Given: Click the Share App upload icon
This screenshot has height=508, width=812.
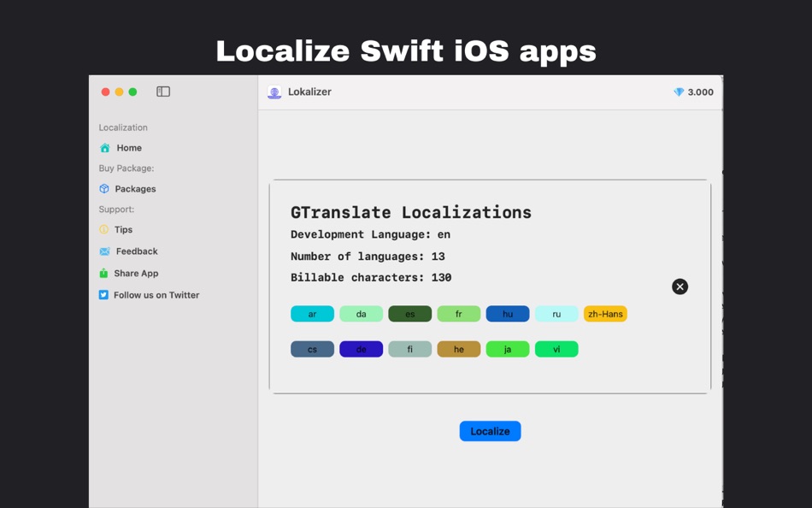Looking at the screenshot, I should tap(103, 273).
